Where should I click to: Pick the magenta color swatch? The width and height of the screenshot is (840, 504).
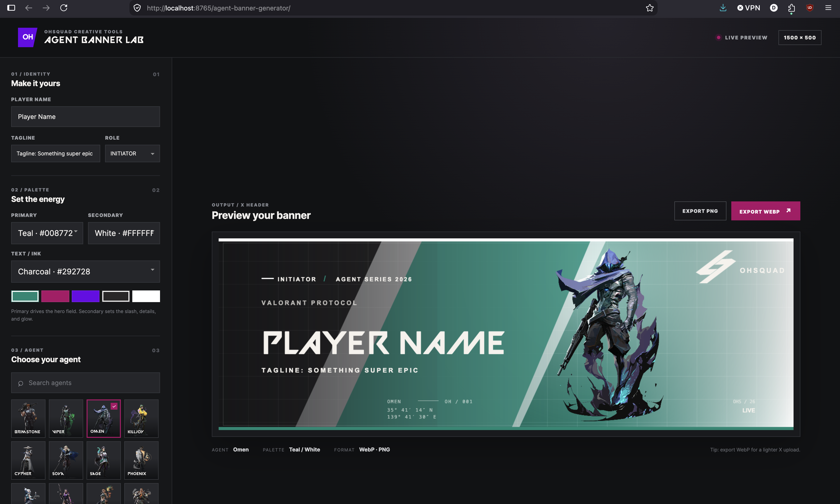(x=55, y=296)
